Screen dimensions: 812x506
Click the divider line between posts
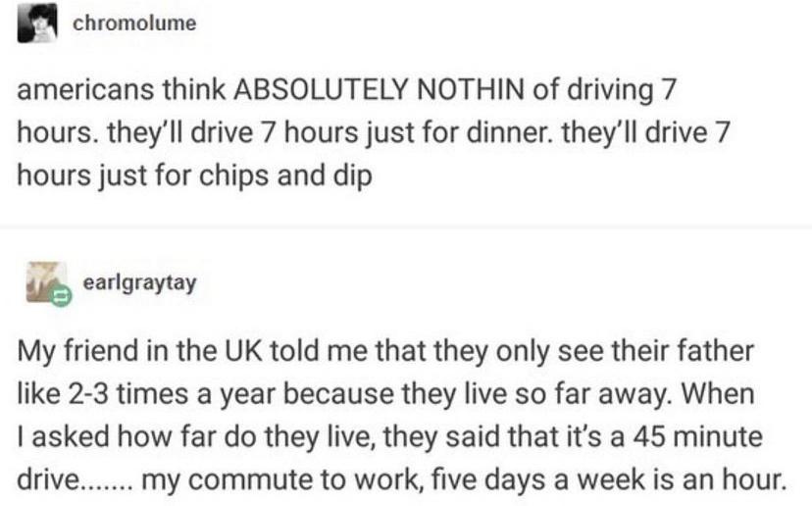tap(406, 228)
